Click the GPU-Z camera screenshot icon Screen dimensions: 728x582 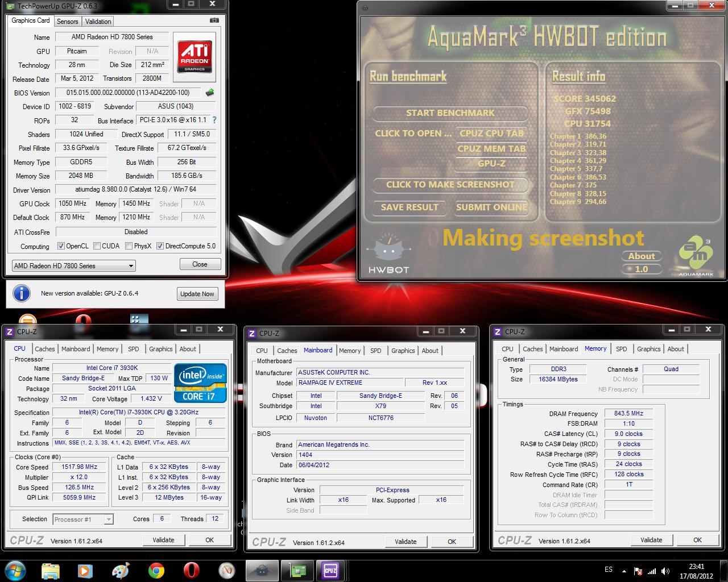(214, 20)
